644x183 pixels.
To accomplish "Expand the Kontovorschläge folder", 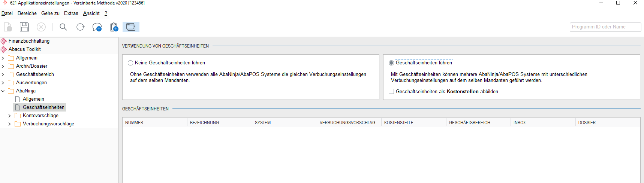I will pyautogui.click(x=10, y=116).
